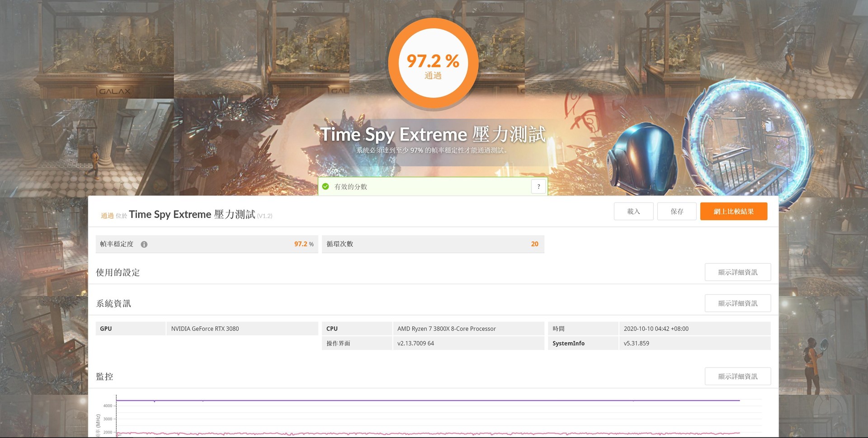The height and width of the screenshot is (438, 868).
Task: Select the NVIDIA GeForce RTX 3080 value
Action: (x=205, y=329)
